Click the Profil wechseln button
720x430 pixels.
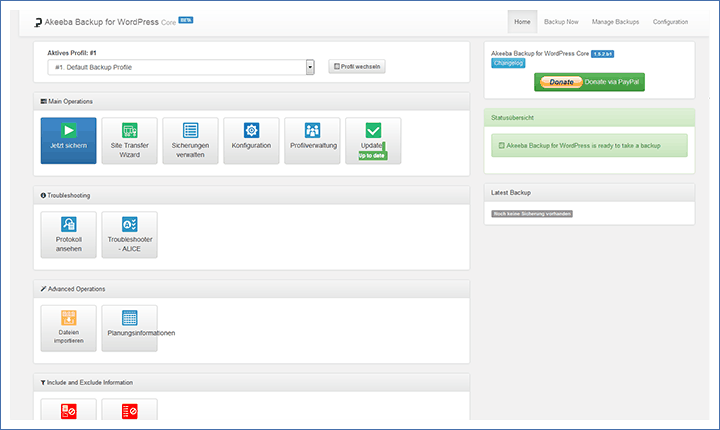pos(357,67)
